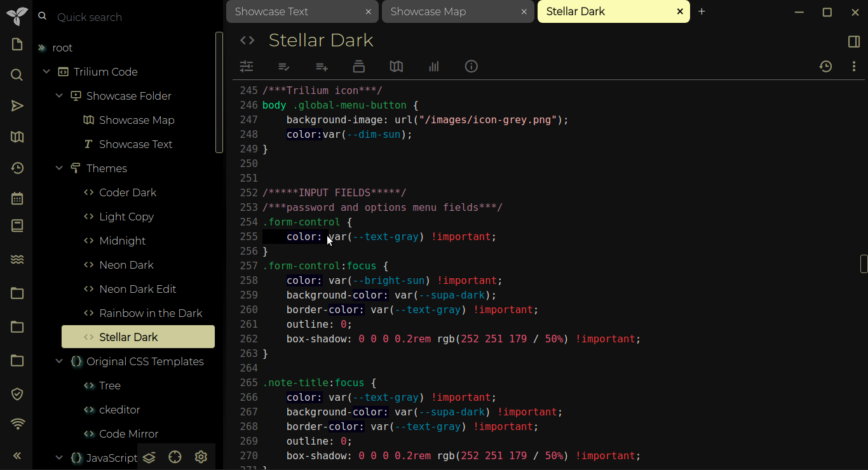The image size is (868, 470).
Task: Open the note map ribbon icon
Action: pos(397,66)
